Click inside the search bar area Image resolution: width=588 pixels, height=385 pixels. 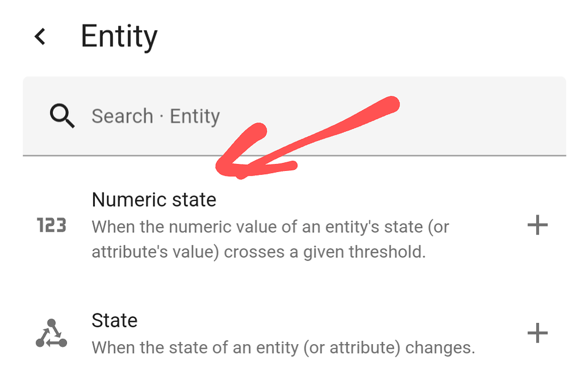[x=284, y=116]
